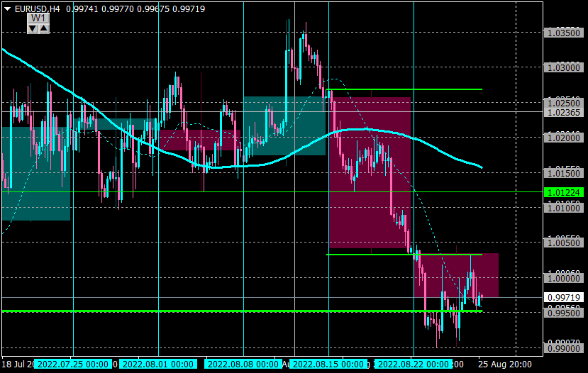Click the up arrow under W1

point(44,28)
